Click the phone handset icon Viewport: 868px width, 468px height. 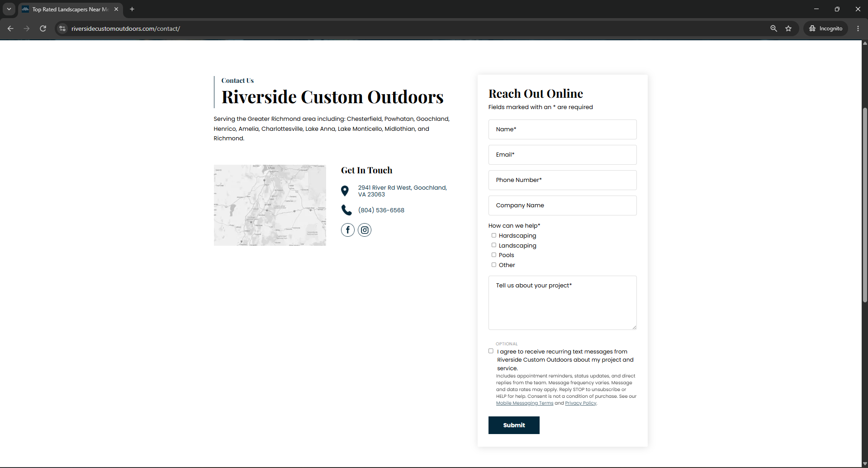coord(346,210)
